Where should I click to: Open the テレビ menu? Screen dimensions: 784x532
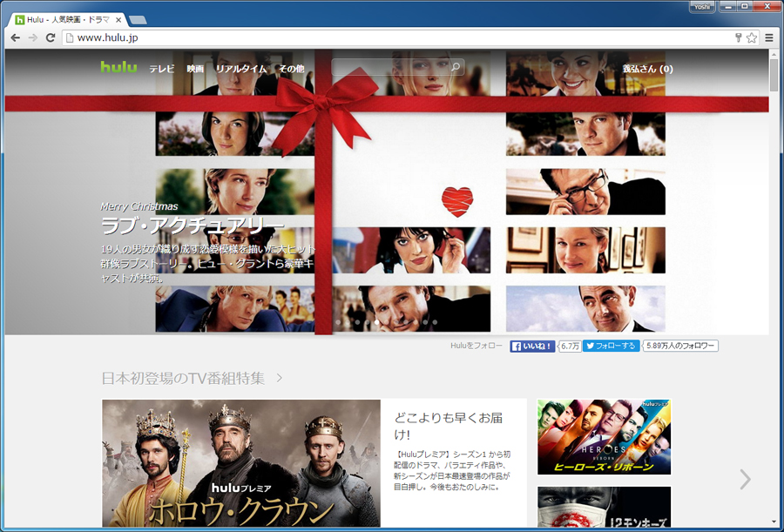pyautogui.click(x=161, y=69)
